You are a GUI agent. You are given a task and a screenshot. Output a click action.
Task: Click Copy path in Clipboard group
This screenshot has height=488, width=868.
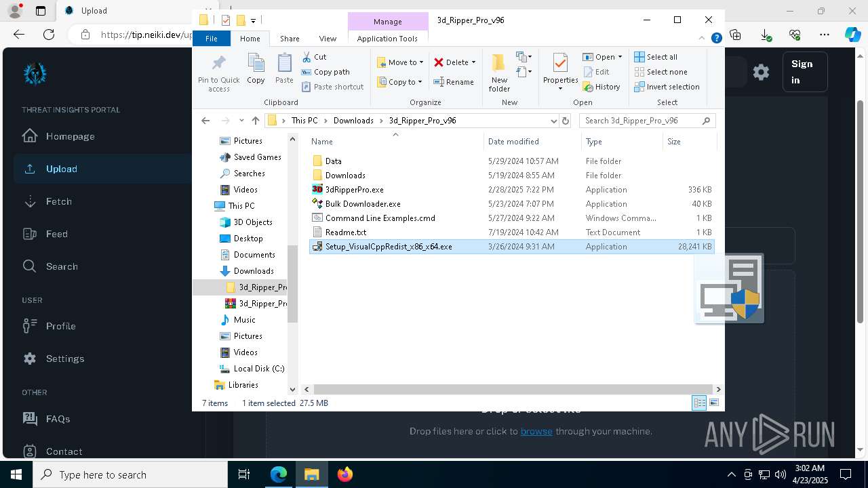tap(325, 72)
